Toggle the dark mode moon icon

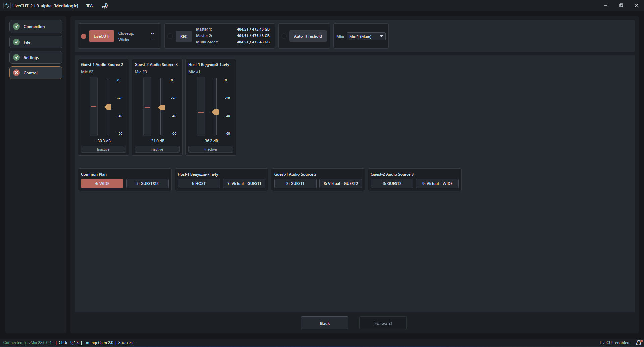(105, 6)
